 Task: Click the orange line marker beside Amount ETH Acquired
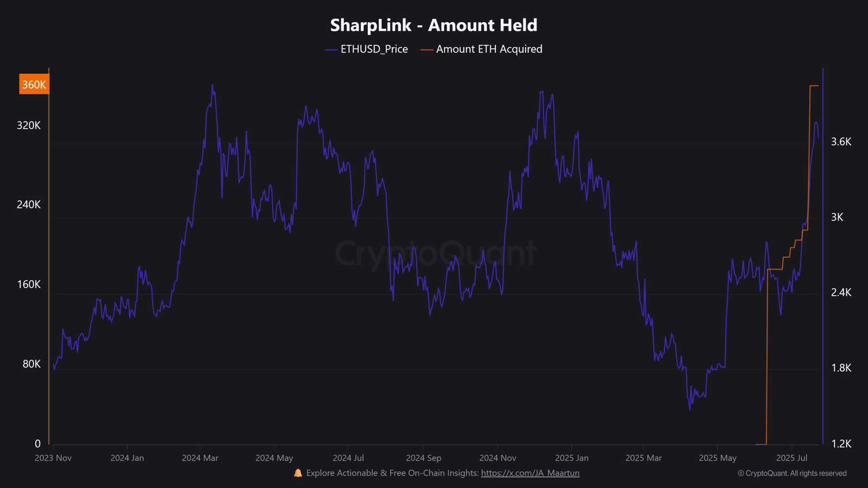pyautogui.click(x=427, y=49)
